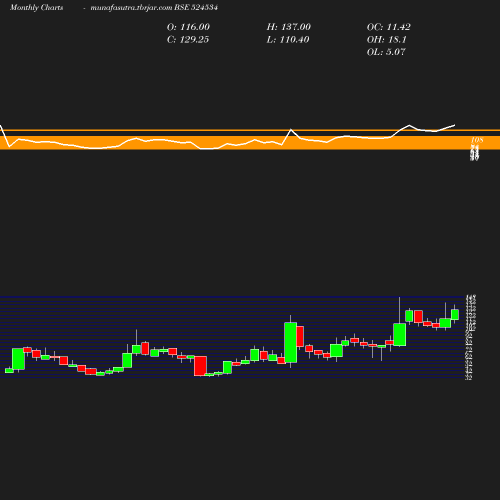Screen dimensions: 500x500
Task: Click the 'munafasutra.tbrjar.com' source text
Action: click(131, 7)
